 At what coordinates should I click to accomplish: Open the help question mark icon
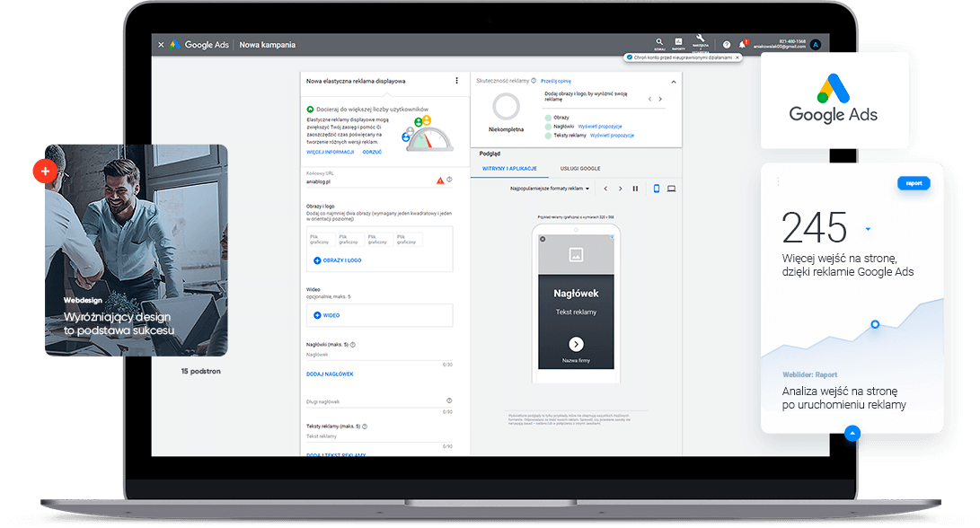pos(727,45)
